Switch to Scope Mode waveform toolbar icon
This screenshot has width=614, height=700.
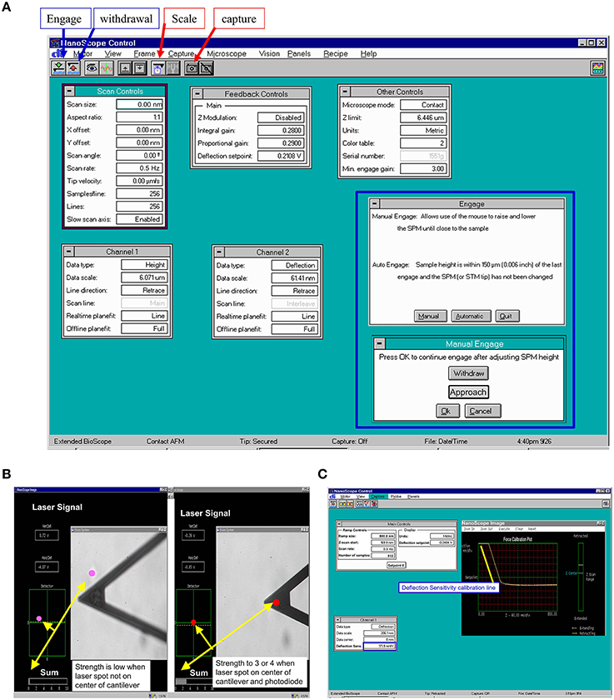pos(107,68)
